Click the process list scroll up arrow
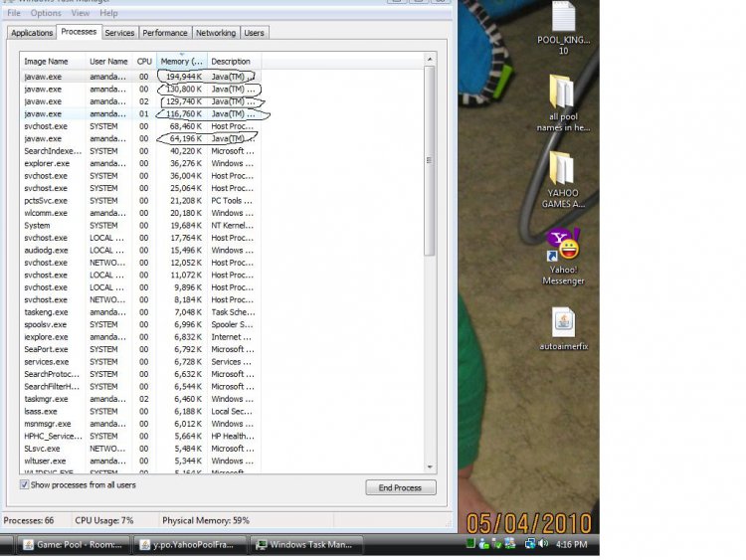 430,59
